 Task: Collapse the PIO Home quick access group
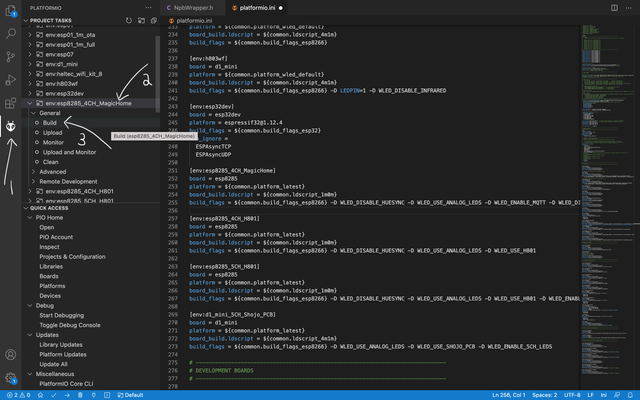pos(30,218)
